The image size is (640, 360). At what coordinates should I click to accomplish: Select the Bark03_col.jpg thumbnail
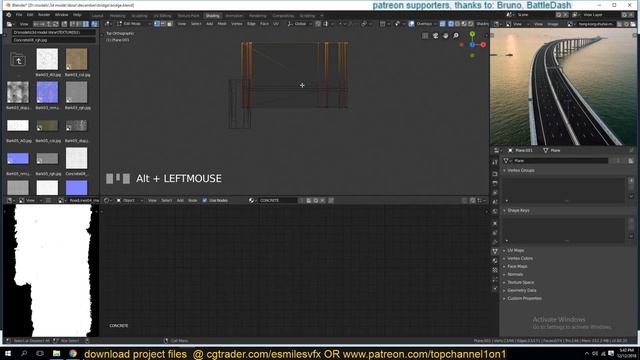point(76,59)
